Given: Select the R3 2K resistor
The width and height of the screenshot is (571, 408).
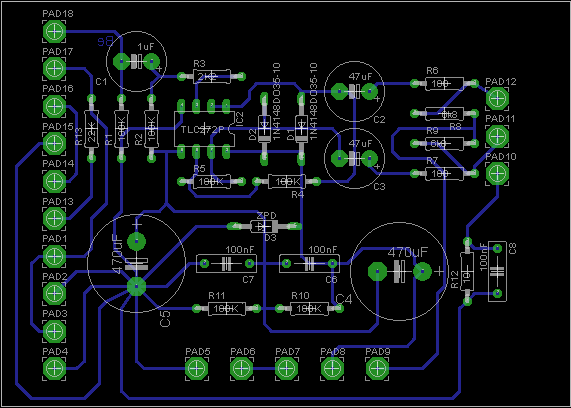Looking at the screenshot, I should pyautogui.click(x=211, y=76).
